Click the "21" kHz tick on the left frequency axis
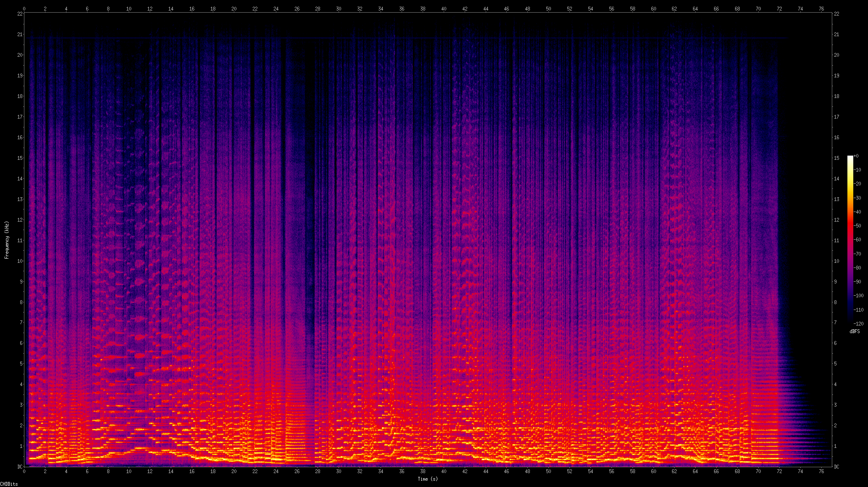 20,34
